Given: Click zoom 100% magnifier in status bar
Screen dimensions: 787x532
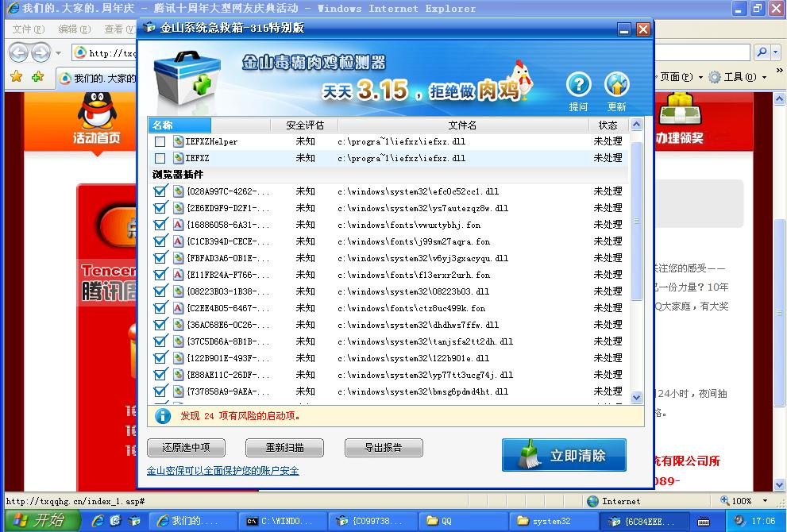Looking at the screenshot, I should pos(725,500).
